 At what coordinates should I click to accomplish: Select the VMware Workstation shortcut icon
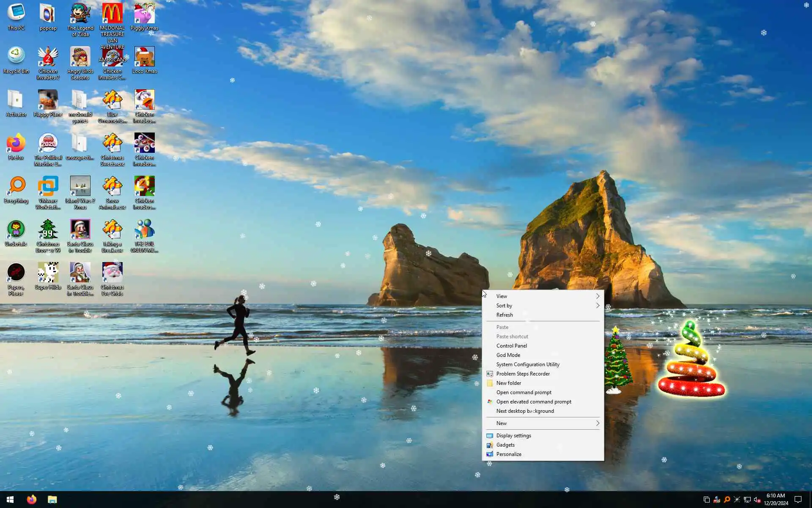coord(48,187)
